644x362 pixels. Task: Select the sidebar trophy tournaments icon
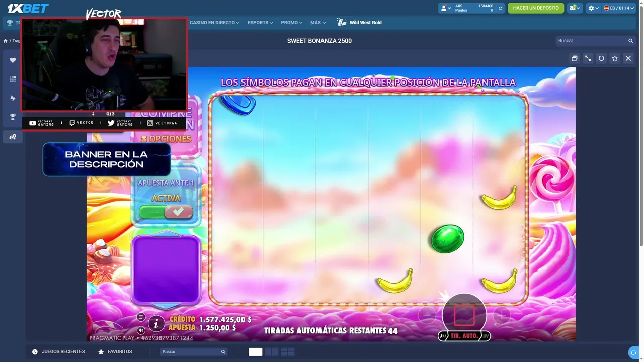coord(13,117)
